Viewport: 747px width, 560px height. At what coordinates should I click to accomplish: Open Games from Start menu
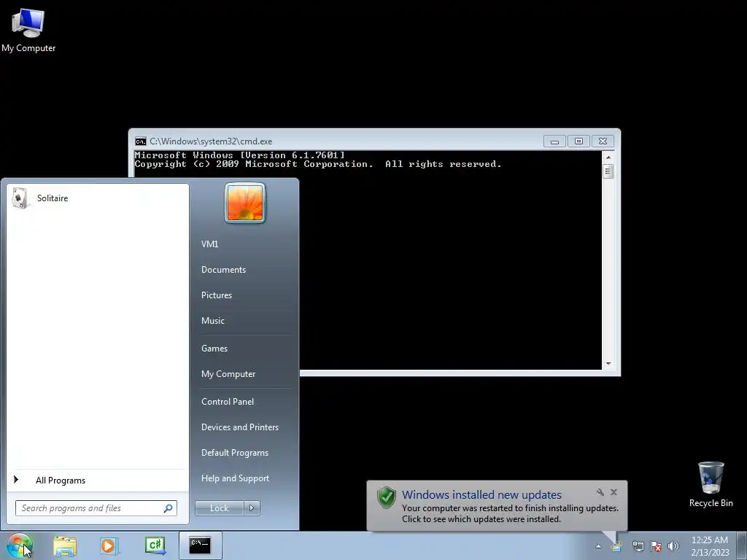(x=214, y=348)
